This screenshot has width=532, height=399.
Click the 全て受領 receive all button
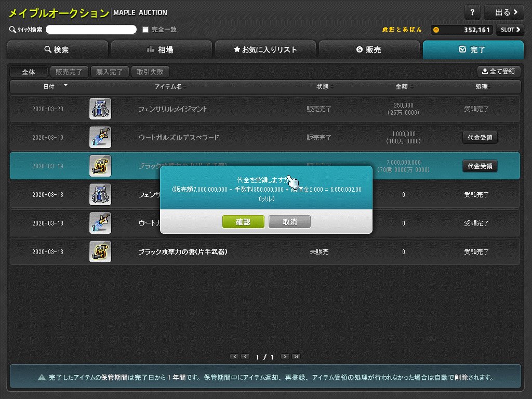tap(499, 72)
